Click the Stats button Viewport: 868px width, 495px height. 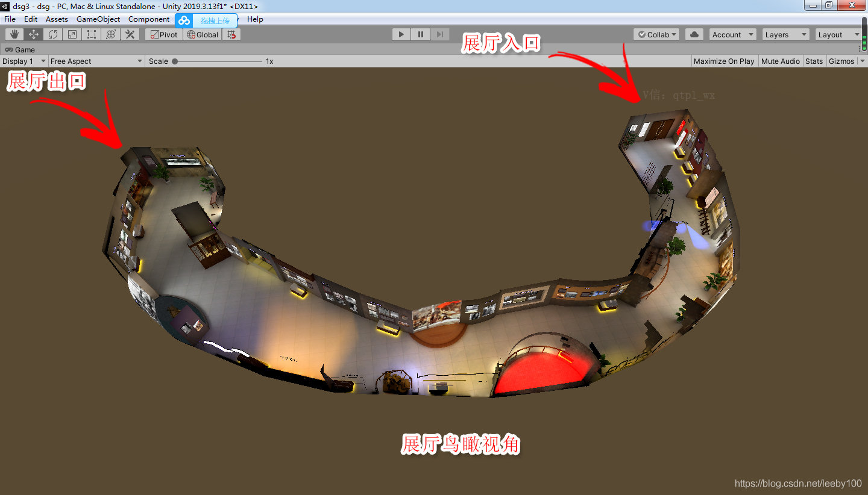[814, 61]
